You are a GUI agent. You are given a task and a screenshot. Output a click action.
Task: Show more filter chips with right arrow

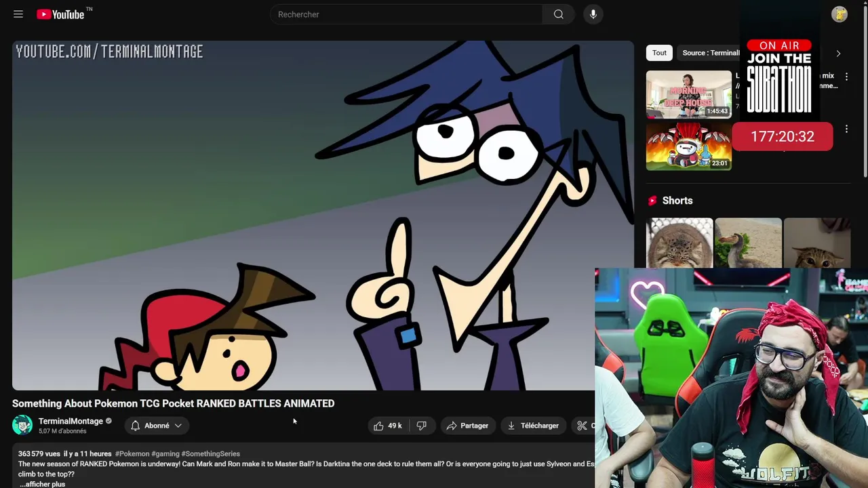click(x=838, y=54)
